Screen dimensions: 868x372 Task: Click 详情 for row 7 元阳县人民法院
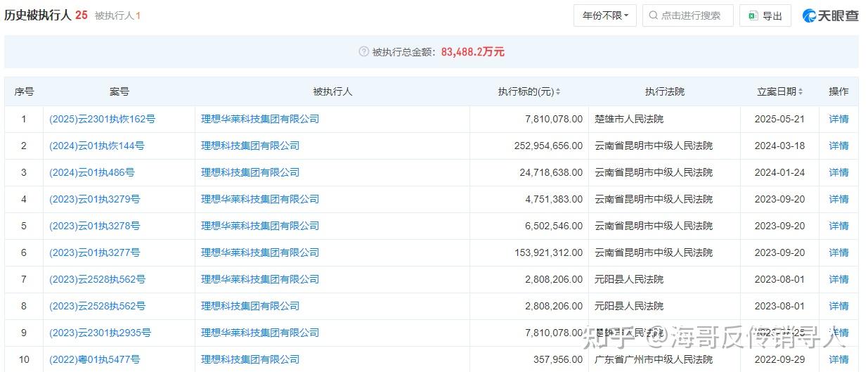pyautogui.click(x=838, y=279)
